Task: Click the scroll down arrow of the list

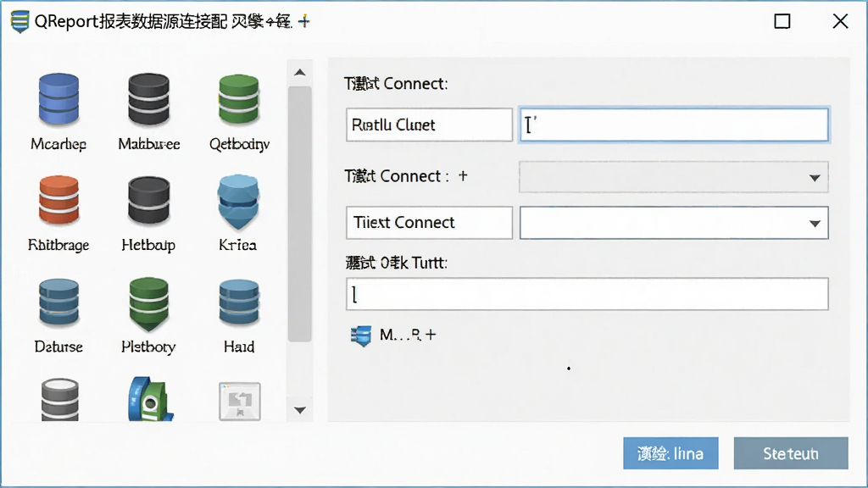Action: pos(300,410)
